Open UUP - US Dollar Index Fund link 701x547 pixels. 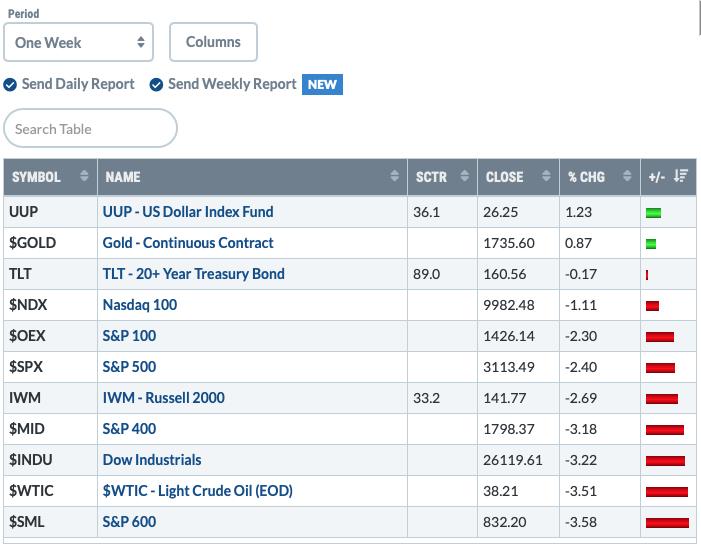click(188, 212)
